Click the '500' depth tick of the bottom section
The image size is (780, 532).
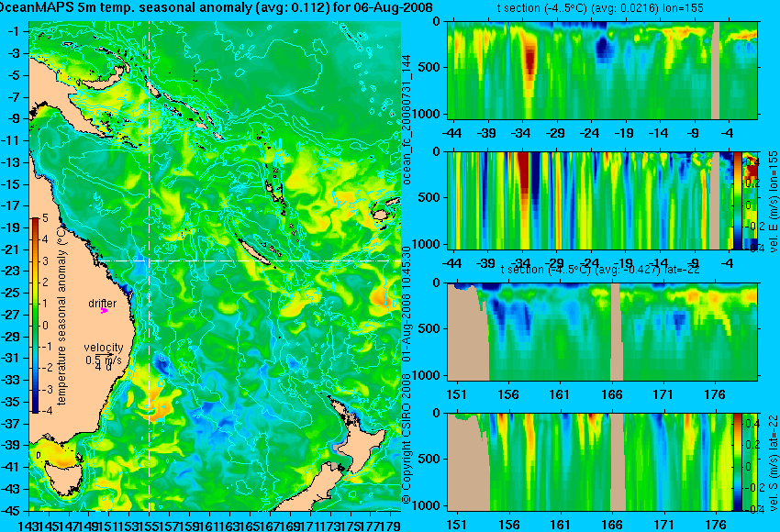click(x=429, y=459)
